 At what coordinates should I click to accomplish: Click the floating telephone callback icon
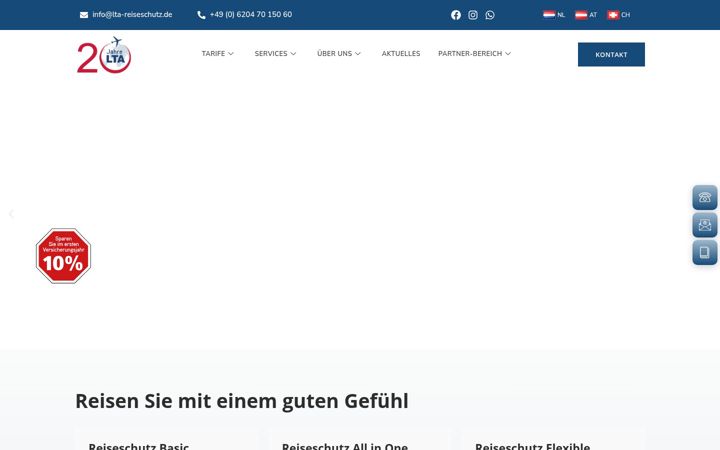click(705, 197)
